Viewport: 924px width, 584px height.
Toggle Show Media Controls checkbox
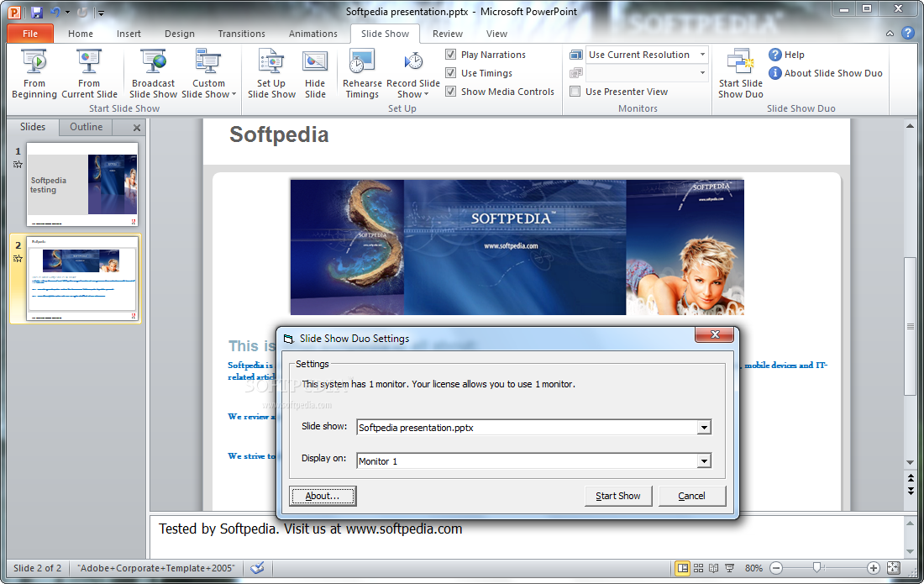[451, 92]
